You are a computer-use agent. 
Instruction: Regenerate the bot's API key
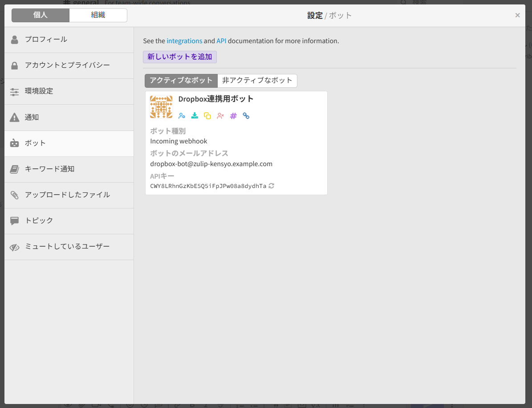tap(272, 186)
